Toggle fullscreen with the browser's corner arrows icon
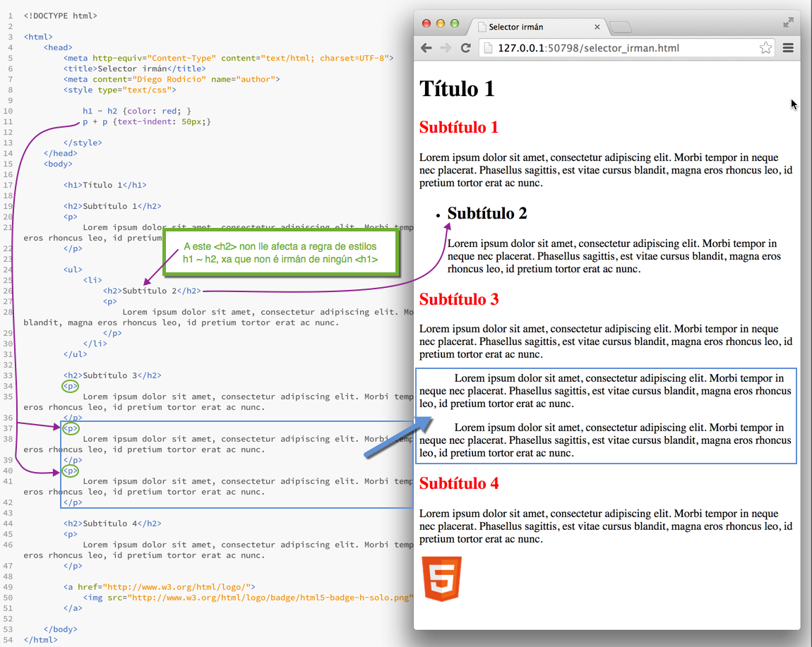Image resolution: width=812 pixels, height=647 pixels. click(788, 23)
